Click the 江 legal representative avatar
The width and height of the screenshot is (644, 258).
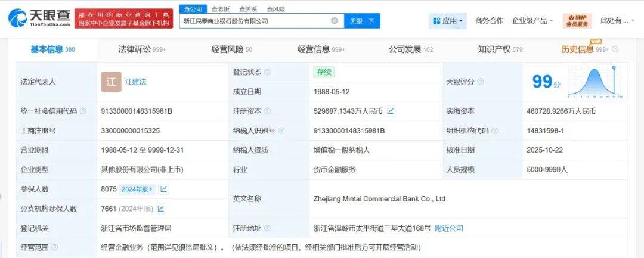tap(111, 82)
